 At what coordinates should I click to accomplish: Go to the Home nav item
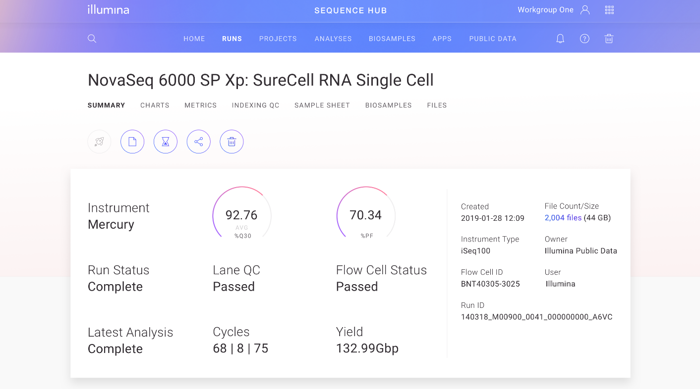point(194,39)
